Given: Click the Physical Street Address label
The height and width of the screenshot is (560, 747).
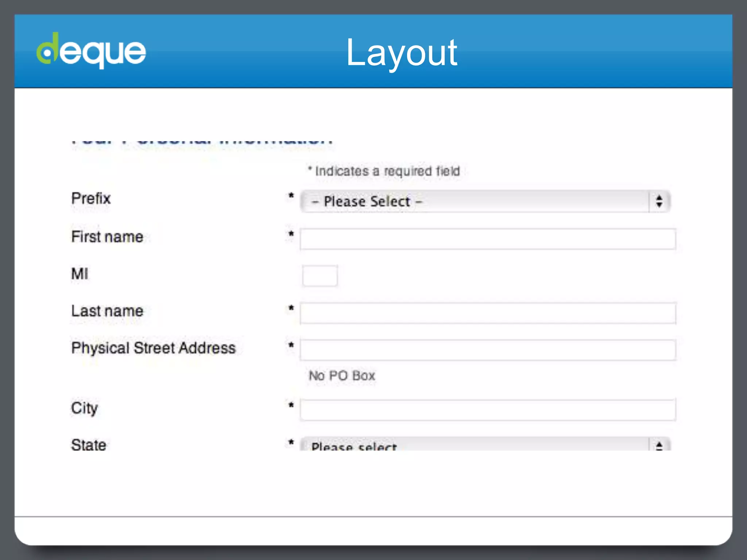Looking at the screenshot, I should (x=154, y=348).
